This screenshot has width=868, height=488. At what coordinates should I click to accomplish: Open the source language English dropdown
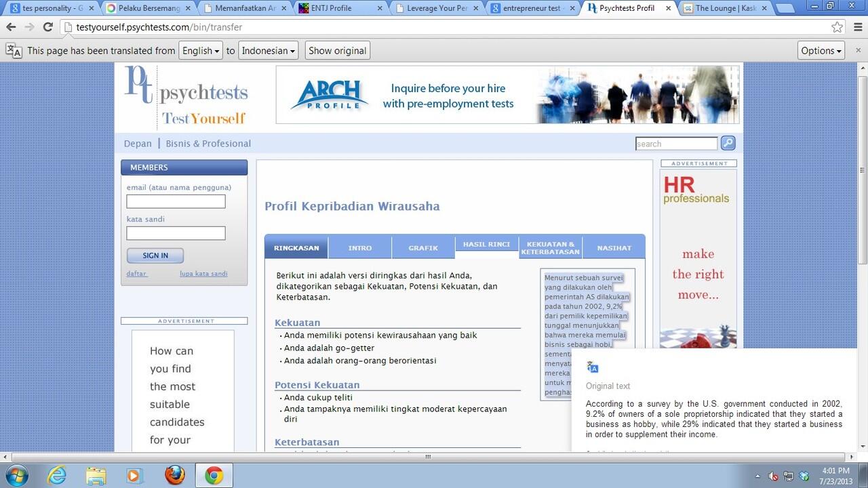[201, 50]
